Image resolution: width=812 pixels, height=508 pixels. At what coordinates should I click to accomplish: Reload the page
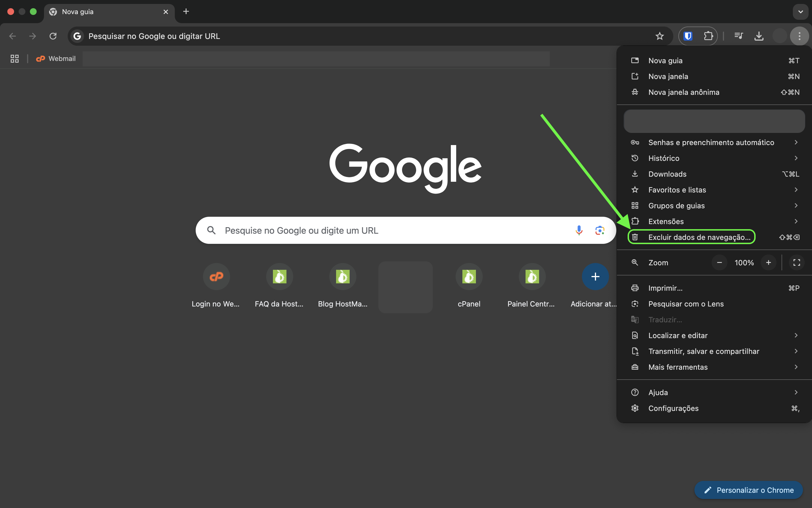(53, 36)
